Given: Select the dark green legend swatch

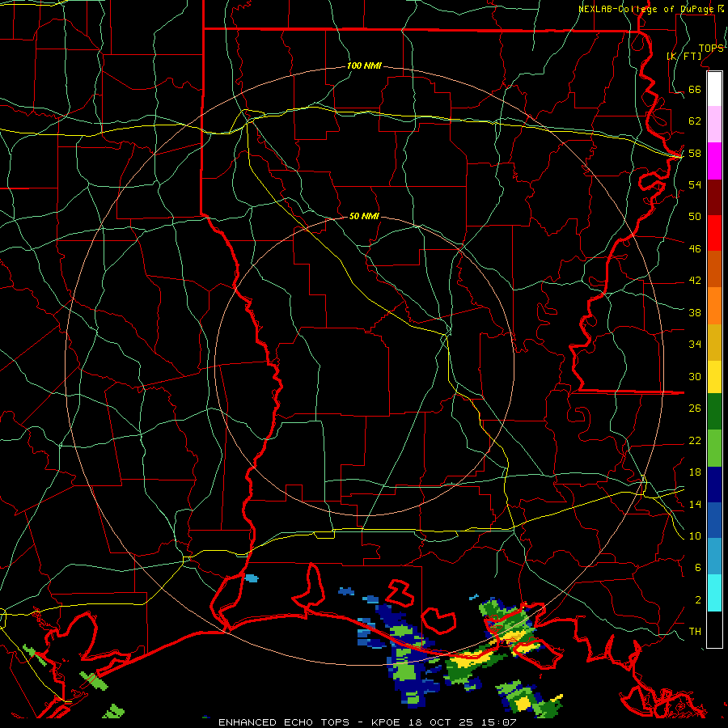Looking at the screenshot, I should [714, 412].
